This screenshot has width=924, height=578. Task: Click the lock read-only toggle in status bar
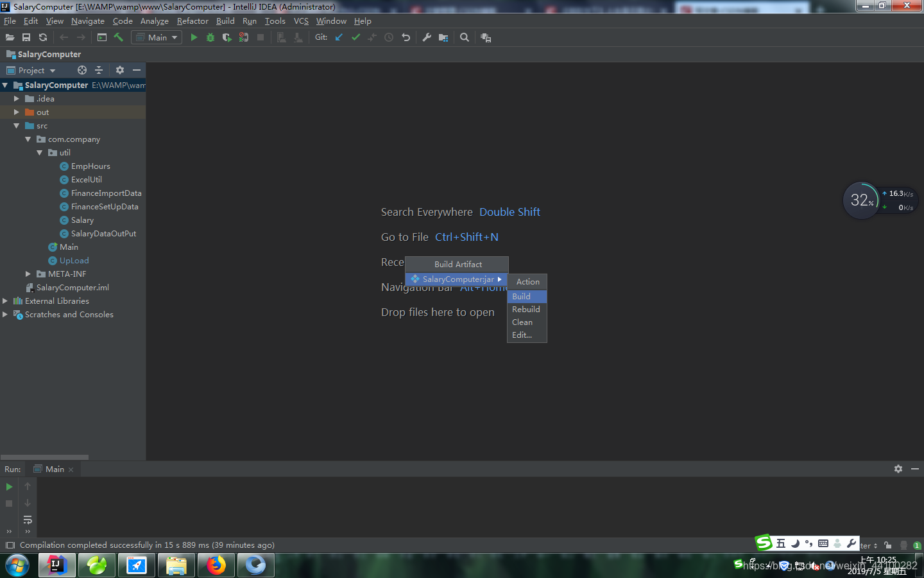(887, 545)
